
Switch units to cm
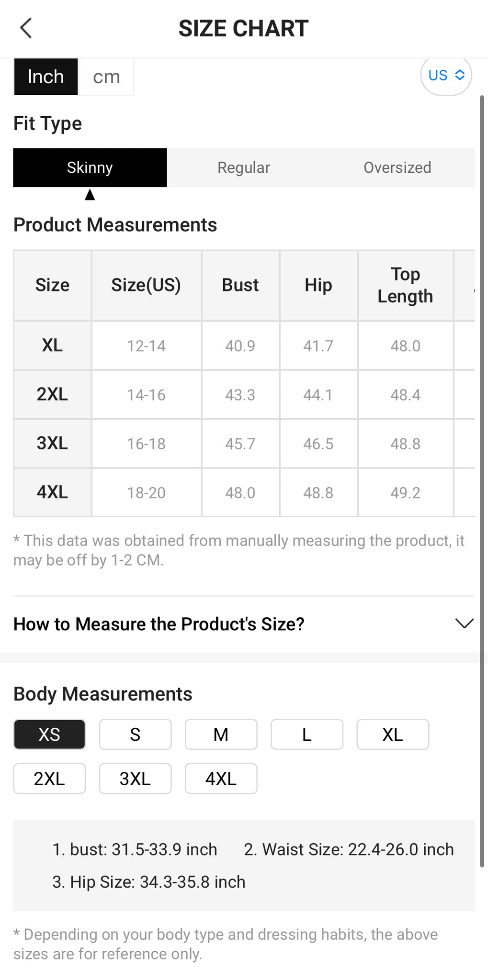coord(106,77)
